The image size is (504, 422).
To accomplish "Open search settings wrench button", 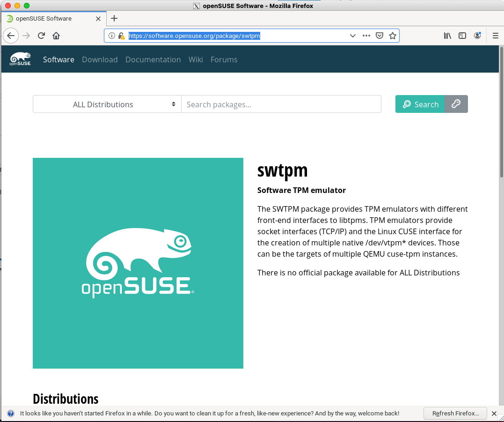I will 456,104.
